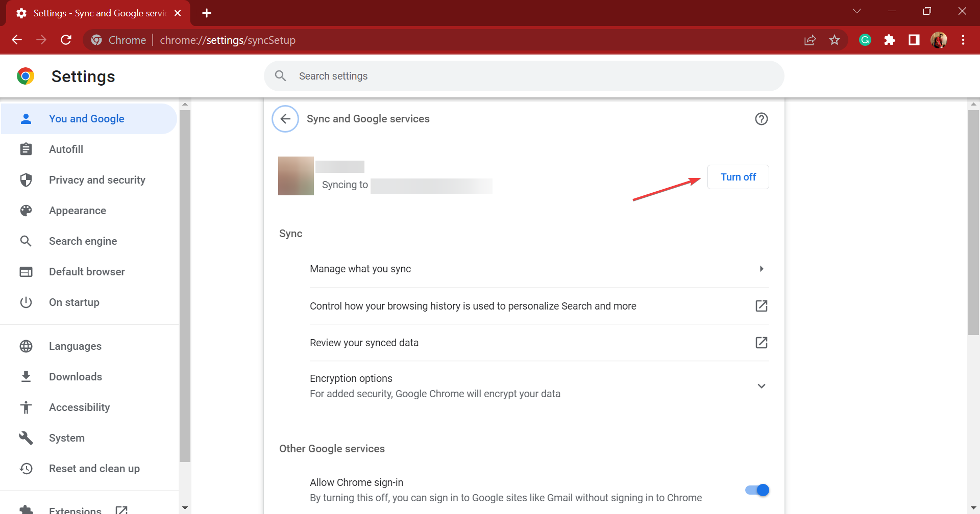The width and height of the screenshot is (980, 514).
Task: Click the On startup power icon
Action: [26, 302]
